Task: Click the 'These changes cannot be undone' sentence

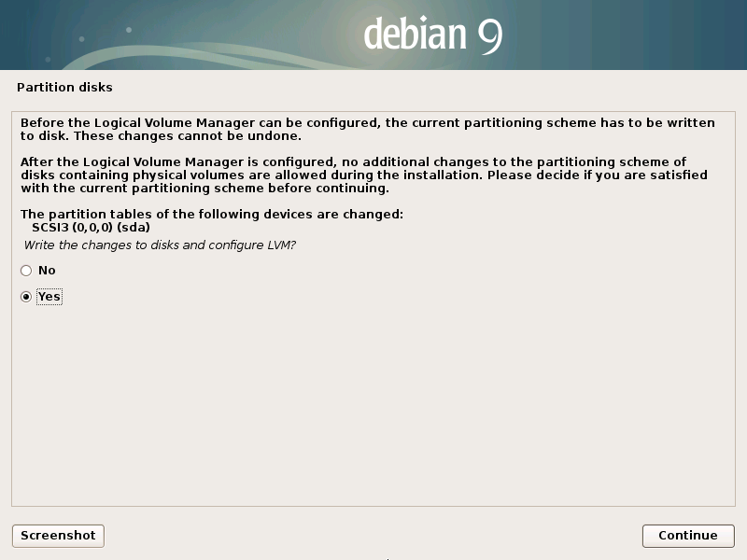Action: tap(188, 136)
